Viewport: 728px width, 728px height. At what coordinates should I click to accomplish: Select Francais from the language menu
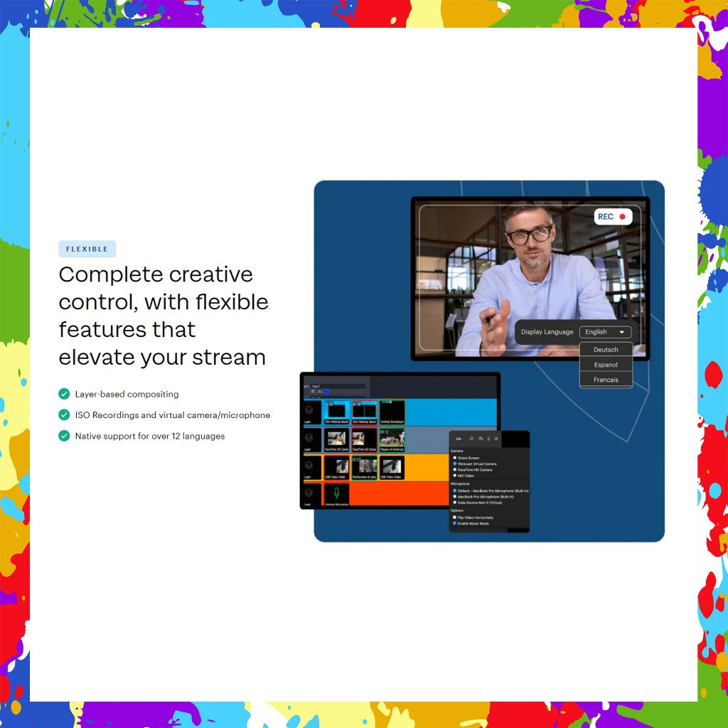606,379
